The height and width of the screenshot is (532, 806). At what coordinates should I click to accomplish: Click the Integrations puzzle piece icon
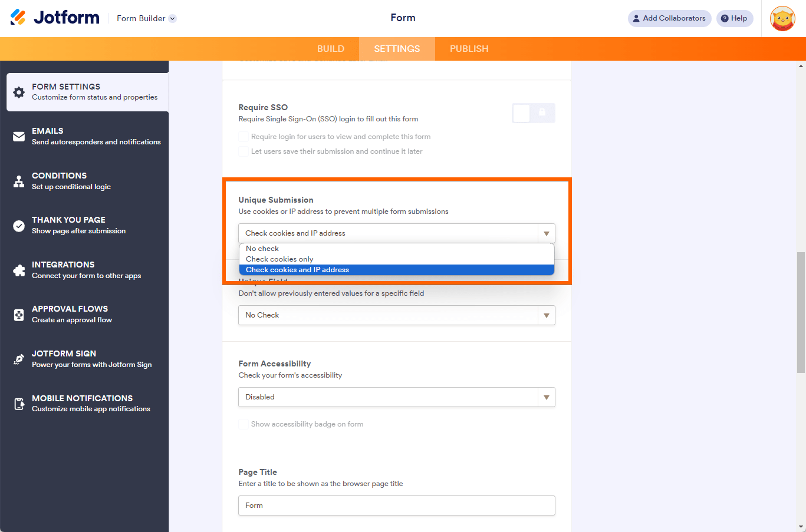(19, 270)
